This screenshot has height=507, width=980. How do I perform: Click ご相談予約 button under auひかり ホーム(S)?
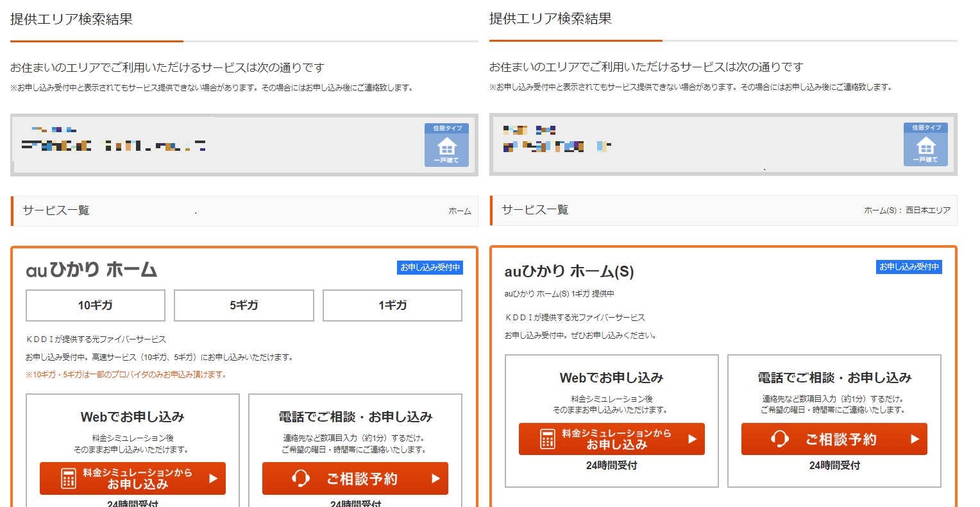[834, 439]
